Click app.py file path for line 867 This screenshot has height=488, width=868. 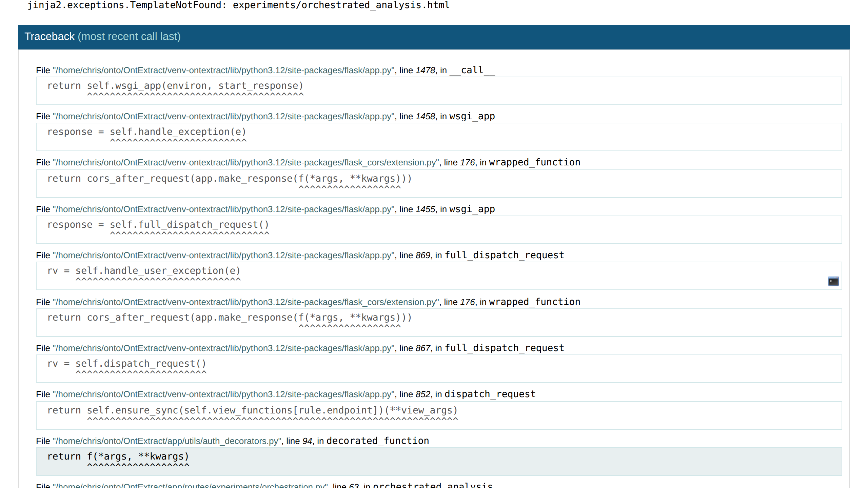[223, 348]
